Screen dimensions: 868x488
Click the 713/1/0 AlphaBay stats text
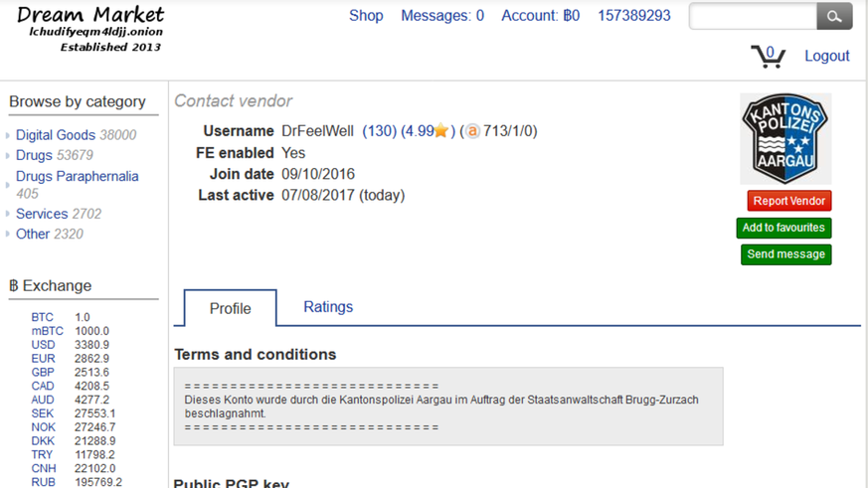[x=507, y=131]
